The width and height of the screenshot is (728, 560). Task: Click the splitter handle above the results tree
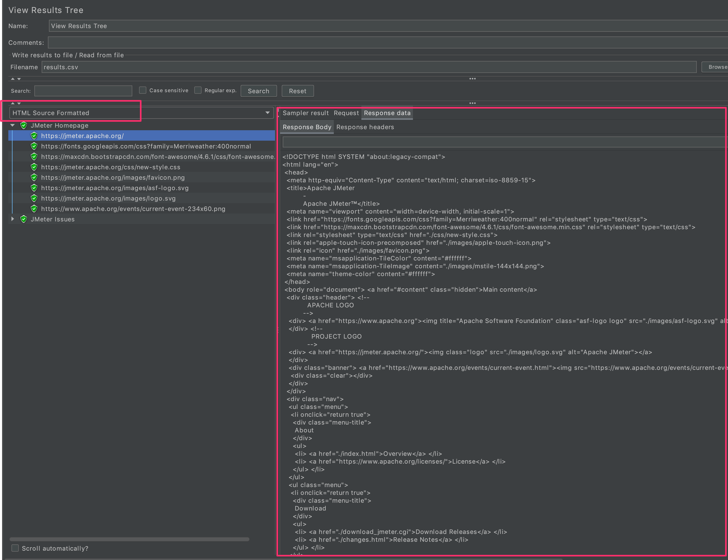16,103
